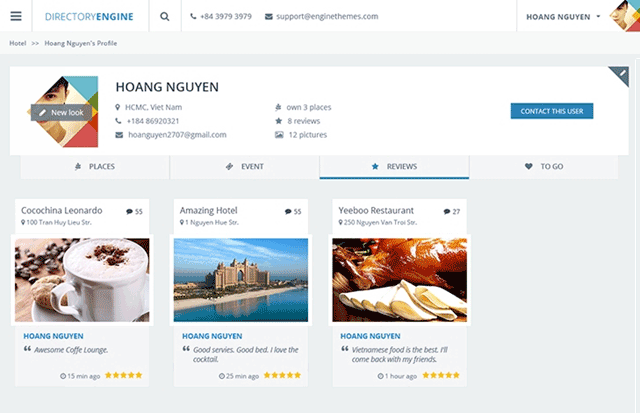
Task: Click the tree icon in Places tab
Action: click(78, 167)
